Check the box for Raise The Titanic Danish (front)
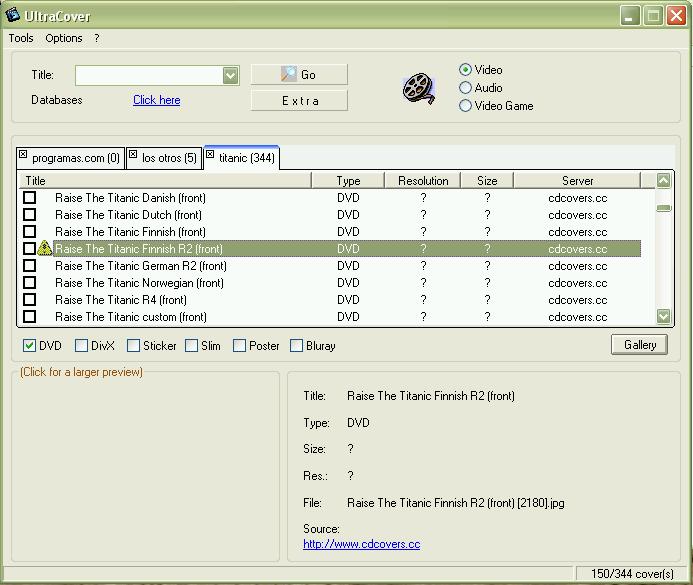Screen dimensions: 693x585 pos(30,198)
